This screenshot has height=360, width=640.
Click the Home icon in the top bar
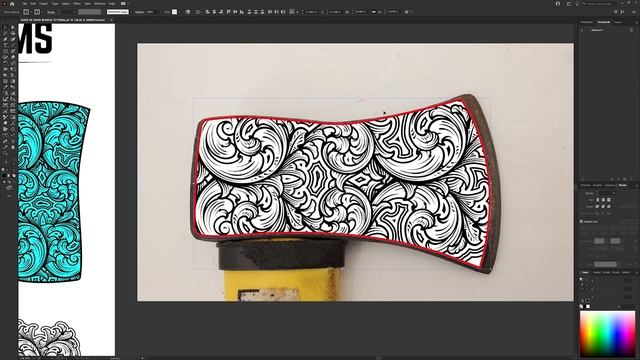pyautogui.click(x=12, y=4)
